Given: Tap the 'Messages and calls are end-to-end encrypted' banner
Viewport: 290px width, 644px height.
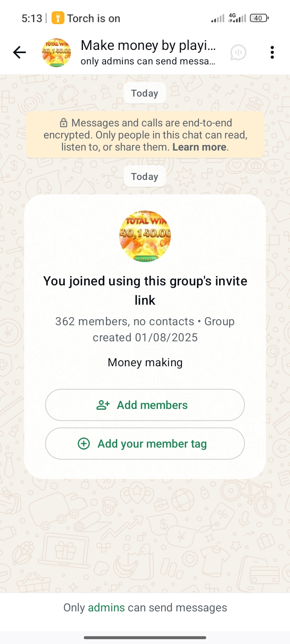Looking at the screenshot, I should tap(145, 135).
